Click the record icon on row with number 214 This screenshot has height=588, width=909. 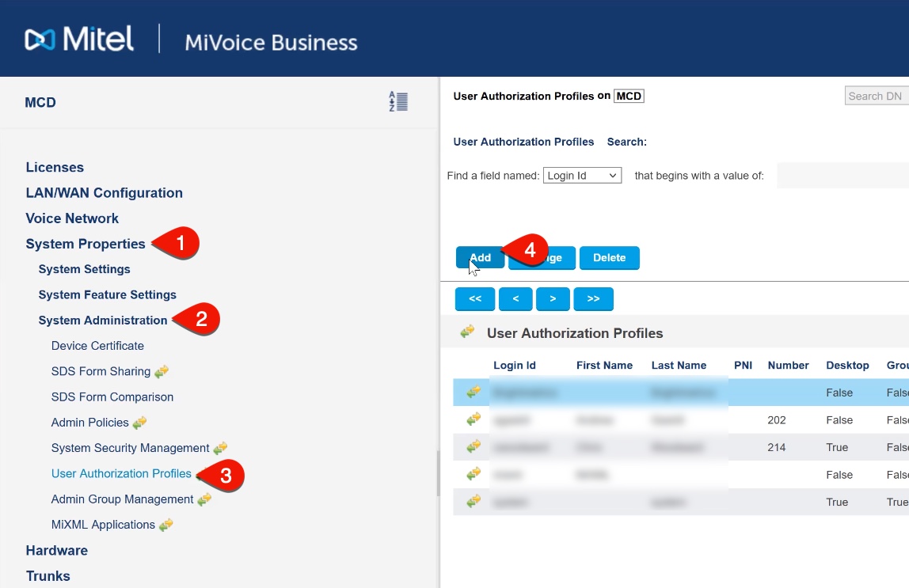(471, 447)
